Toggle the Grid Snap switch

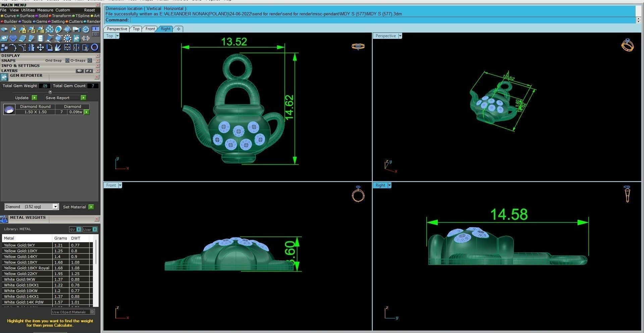(x=67, y=61)
